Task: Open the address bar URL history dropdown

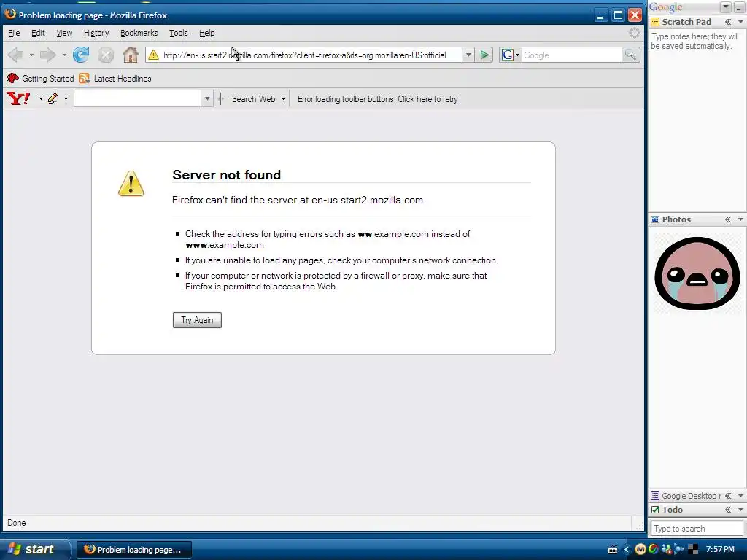Action: click(468, 55)
